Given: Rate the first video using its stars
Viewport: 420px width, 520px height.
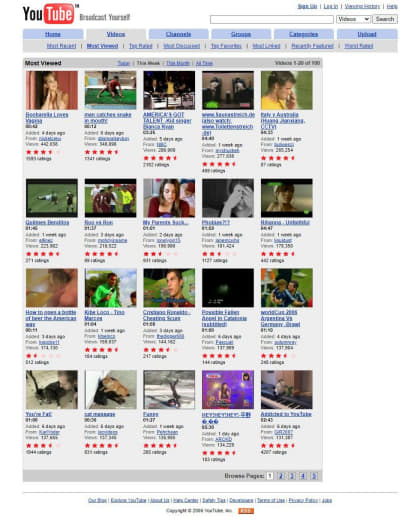Looking at the screenshot, I should 43,152.
